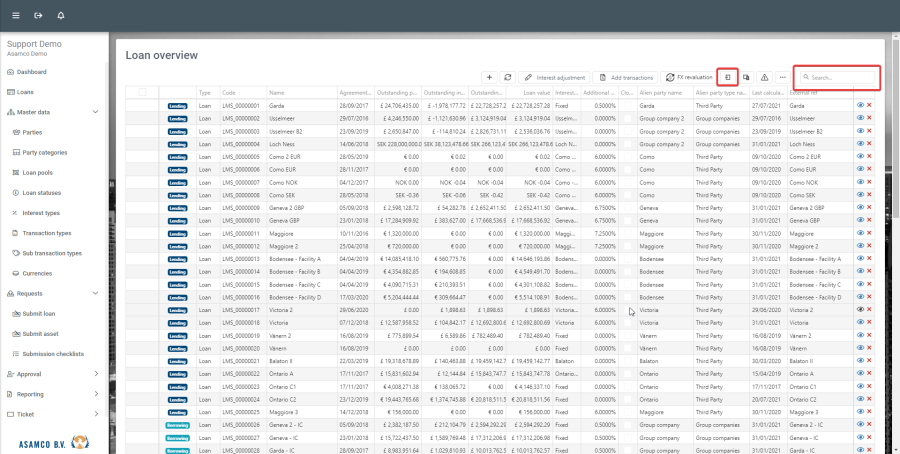This screenshot has width=900, height=454.
Task: Click the logout icon in header
Action: pyautogui.click(x=38, y=16)
